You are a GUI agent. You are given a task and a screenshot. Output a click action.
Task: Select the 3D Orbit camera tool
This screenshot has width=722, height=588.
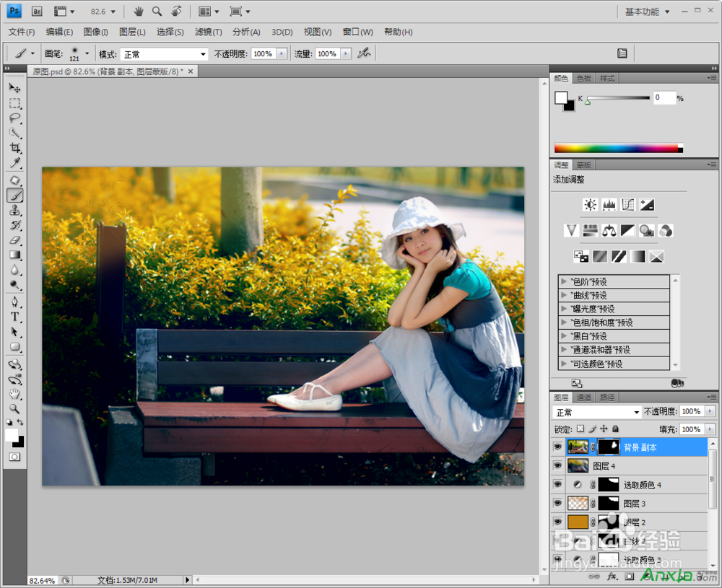click(14, 379)
